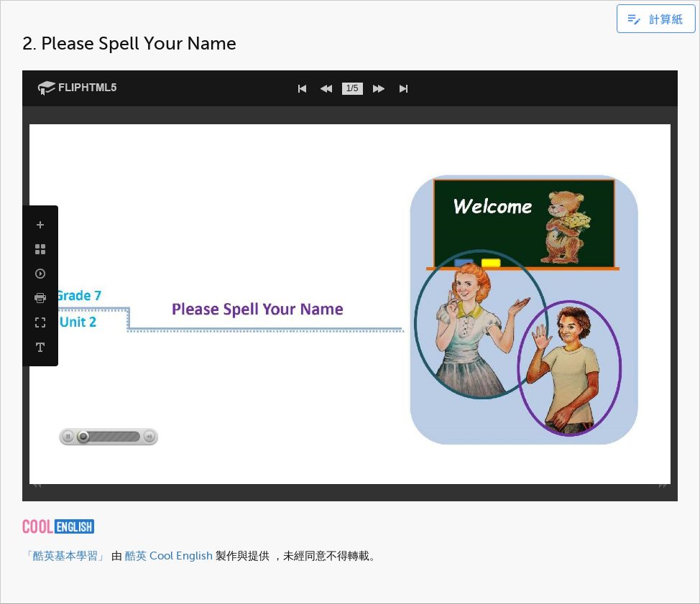Jump to the first page
This screenshot has height=604, width=700.
(302, 88)
